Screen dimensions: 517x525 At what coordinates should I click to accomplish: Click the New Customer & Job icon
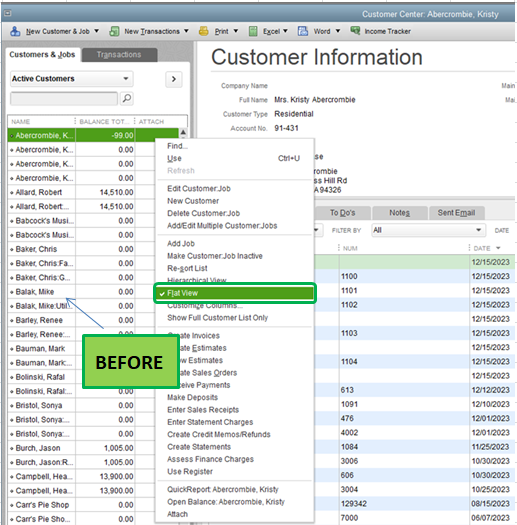coord(15,31)
